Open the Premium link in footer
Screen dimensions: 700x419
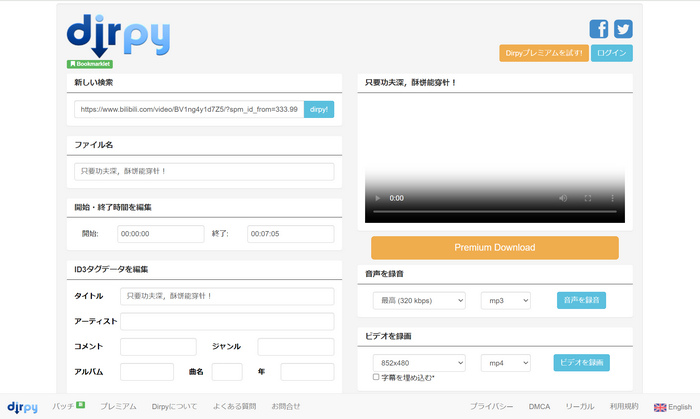pos(118,407)
